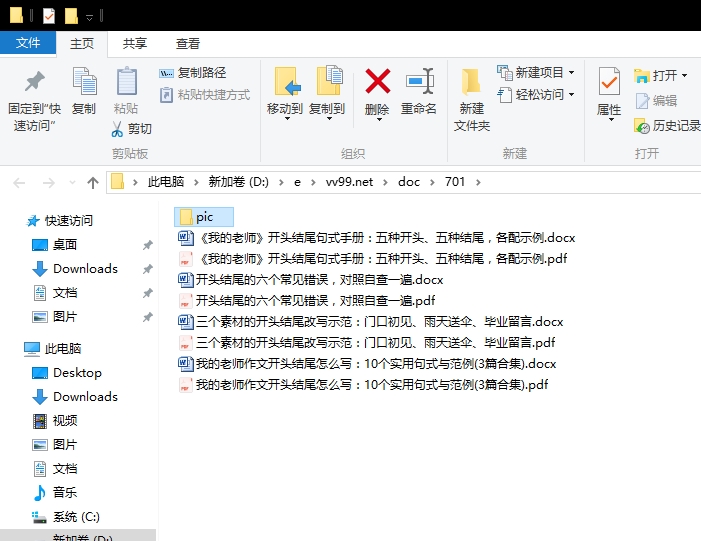Open the Move to (移动到) icon
This screenshot has width=701, height=541.
point(287,81)
